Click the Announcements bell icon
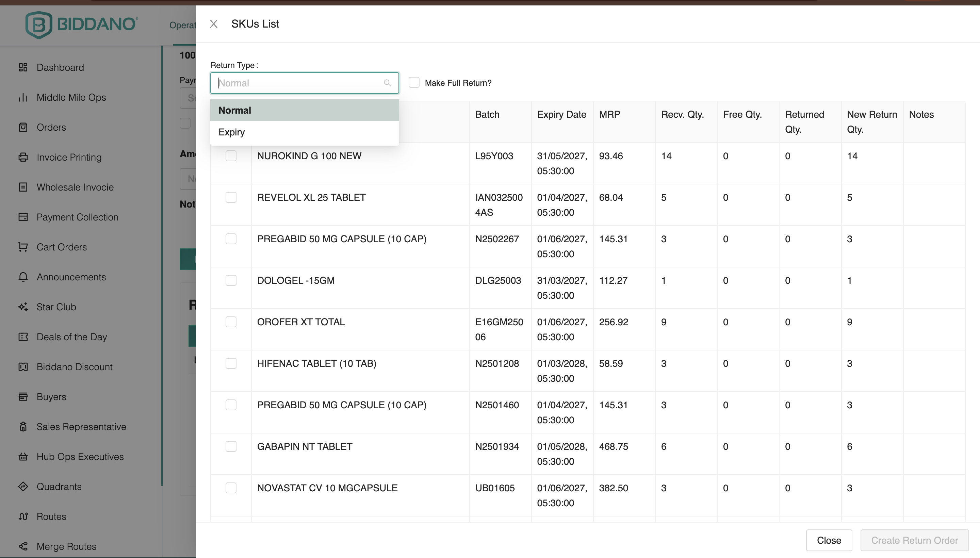 click(x=23, y=277)
